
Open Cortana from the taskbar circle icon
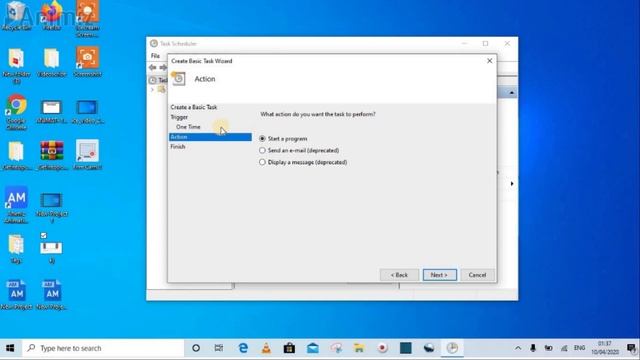(196, 348)
